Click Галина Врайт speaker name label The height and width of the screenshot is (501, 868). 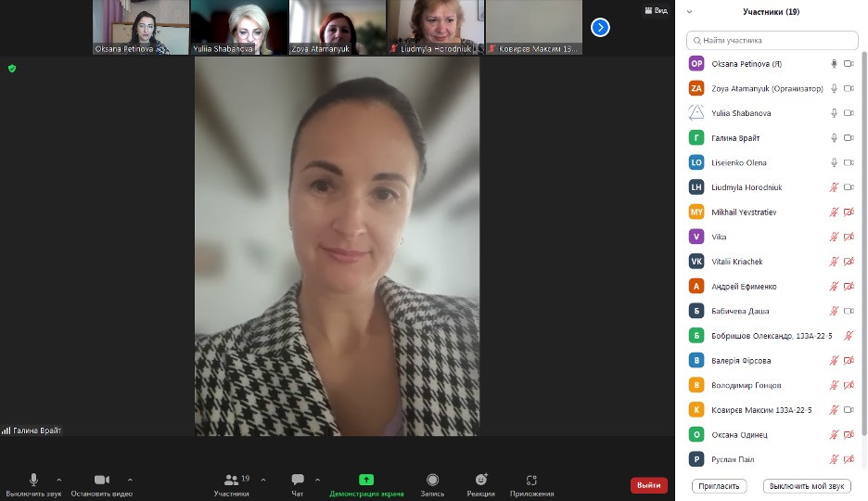tap(37, 430)
